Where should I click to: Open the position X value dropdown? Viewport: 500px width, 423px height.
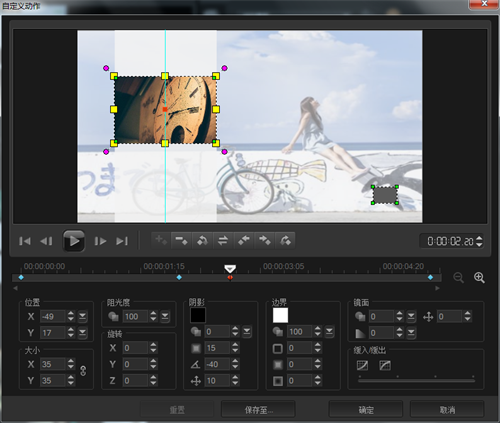pyautogui.click(x=82, y=316)
